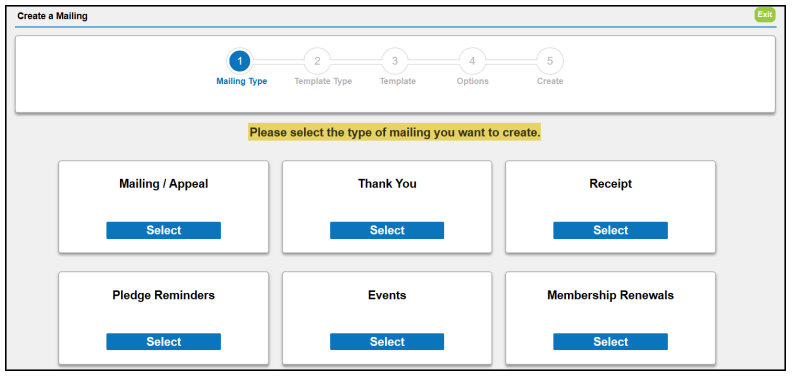Image resolution: width=793 pixels, height=378 pixels.
Task: Click the highlighted mailing type instruction text
Action: 394,133
